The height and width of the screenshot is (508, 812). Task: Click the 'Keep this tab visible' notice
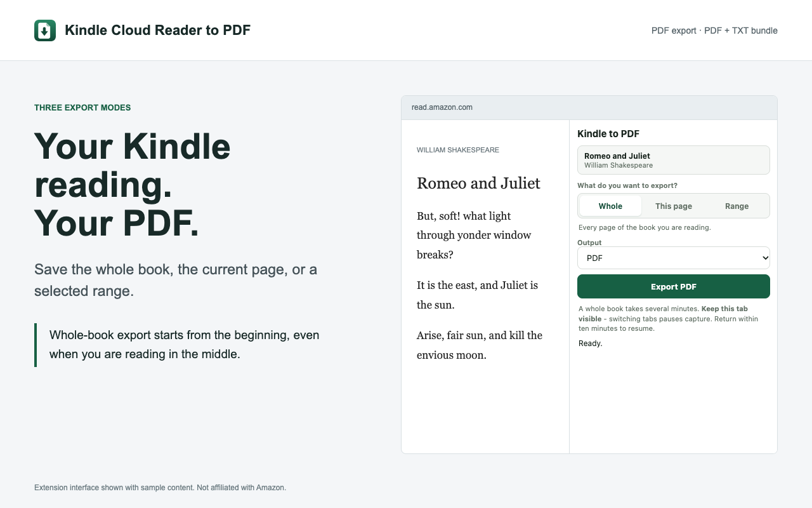[x=669, y=319]
